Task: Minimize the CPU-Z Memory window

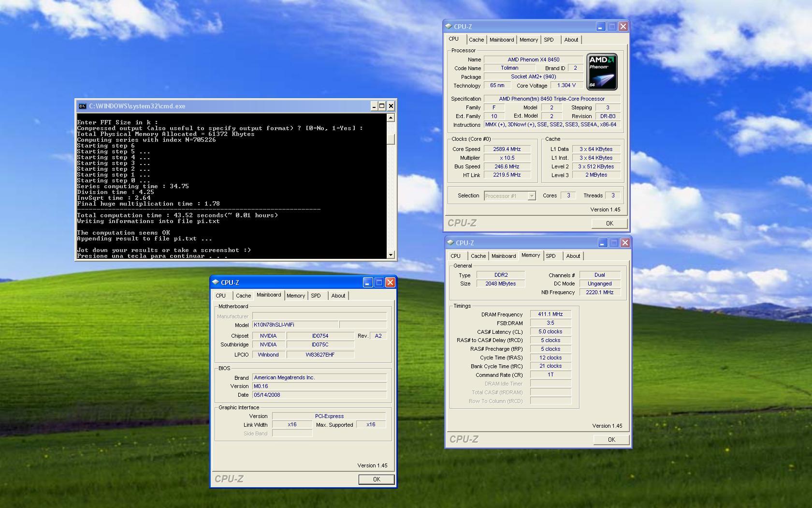Action: (602, 242)
